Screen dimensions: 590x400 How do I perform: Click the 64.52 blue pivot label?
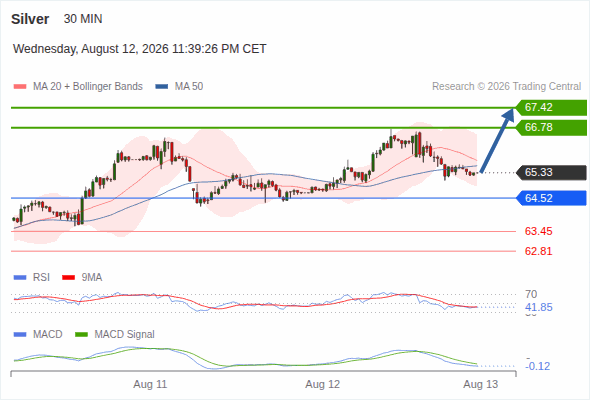tap(551, 198)
